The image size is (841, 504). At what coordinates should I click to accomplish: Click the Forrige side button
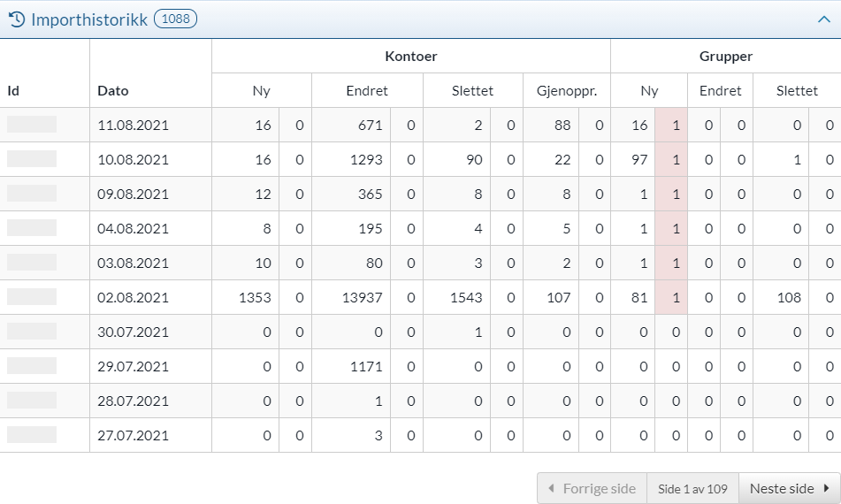592,488
